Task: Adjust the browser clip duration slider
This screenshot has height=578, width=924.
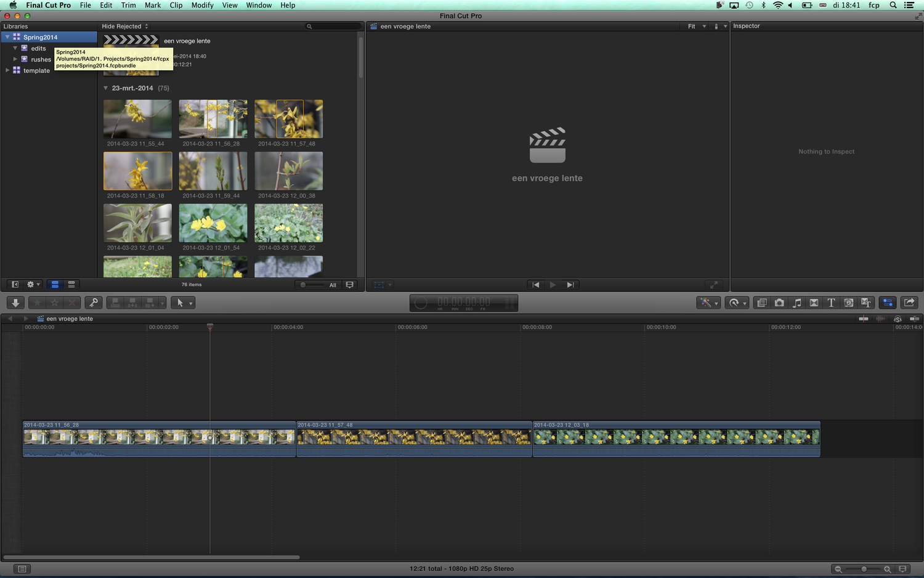Action: [311, 285]
